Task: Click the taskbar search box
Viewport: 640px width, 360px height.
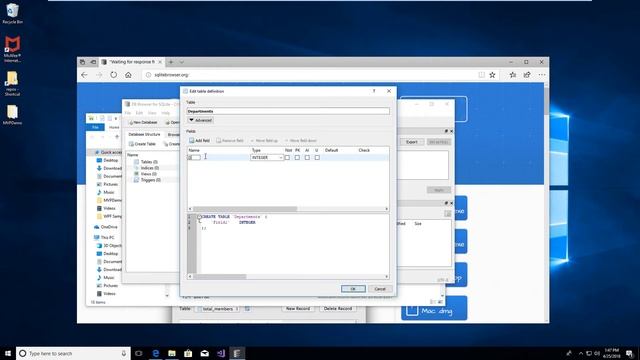Action: tap(73, 353)
